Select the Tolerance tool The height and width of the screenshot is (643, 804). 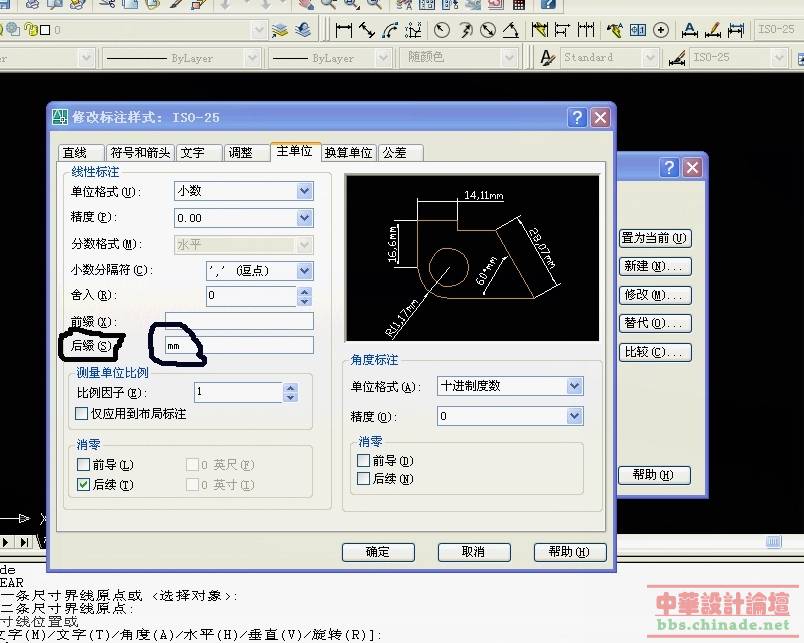click(x=637, y=30)
